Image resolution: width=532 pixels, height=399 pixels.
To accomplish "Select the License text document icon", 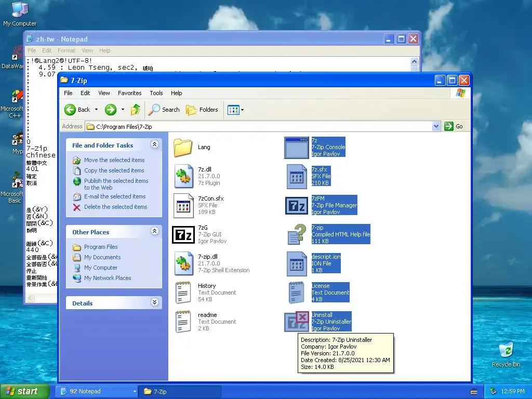I will (297, 293).
